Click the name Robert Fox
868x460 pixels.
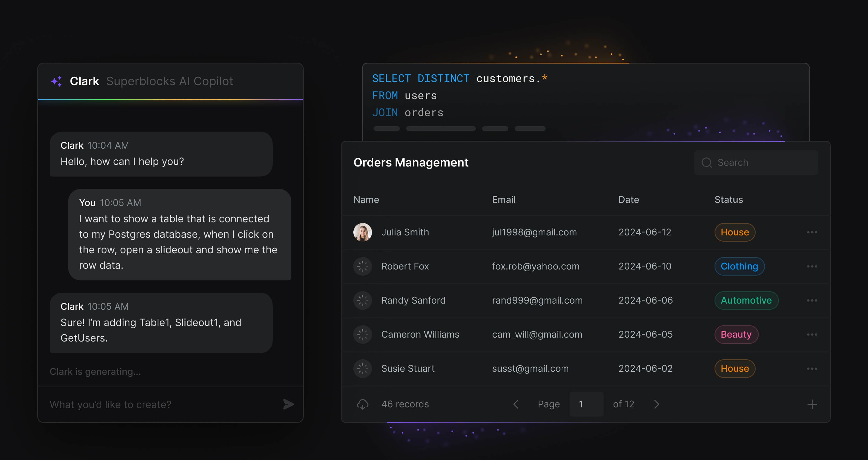(x=405, y=266)
